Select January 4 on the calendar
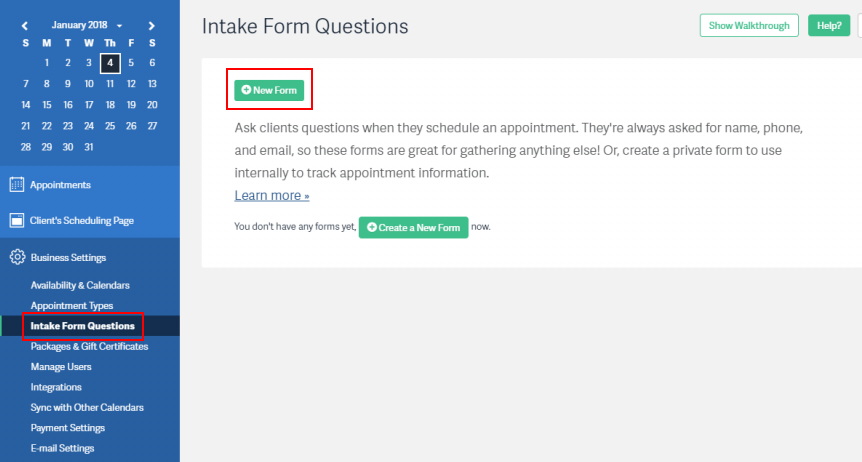The image size is (862, 462). click(110, 63)
